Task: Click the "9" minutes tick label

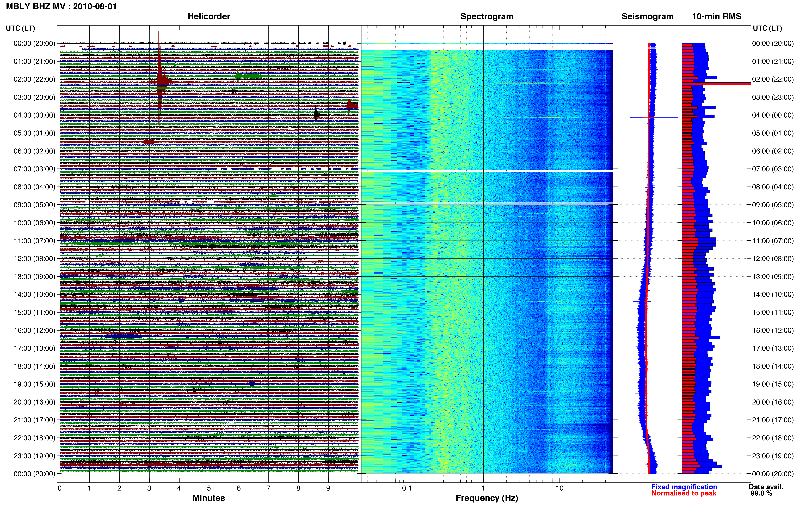Action: click(x=328, y=488)
